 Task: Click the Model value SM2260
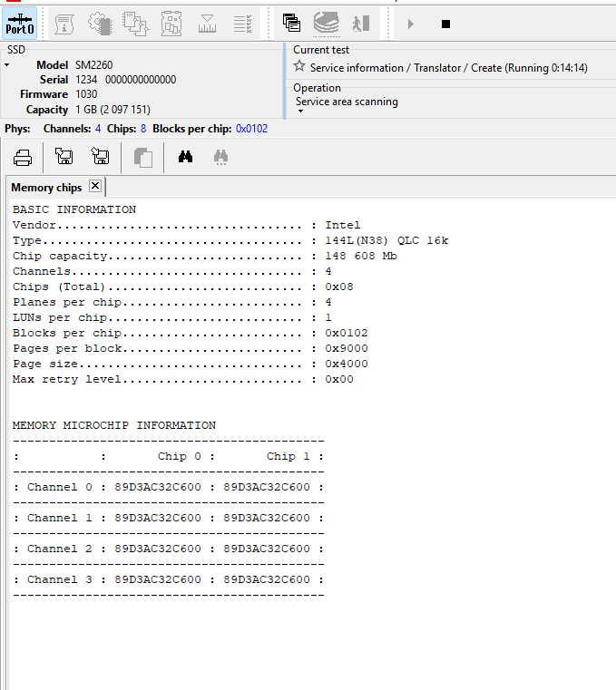tap(93, 65)
